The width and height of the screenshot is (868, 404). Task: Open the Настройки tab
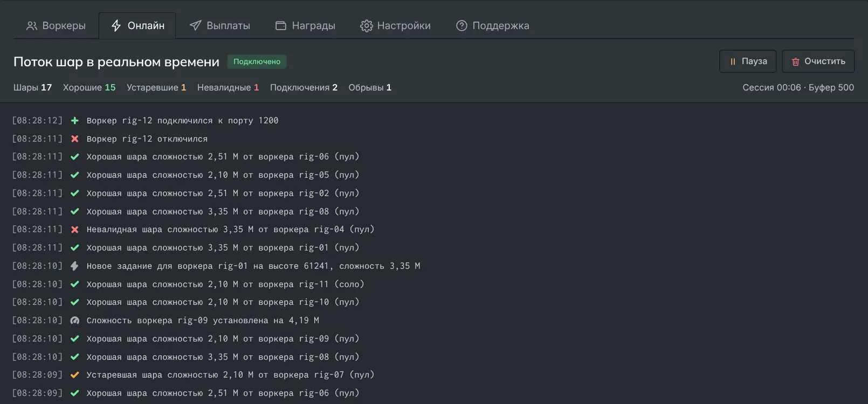pyautogui.click(x=395, y=26)
